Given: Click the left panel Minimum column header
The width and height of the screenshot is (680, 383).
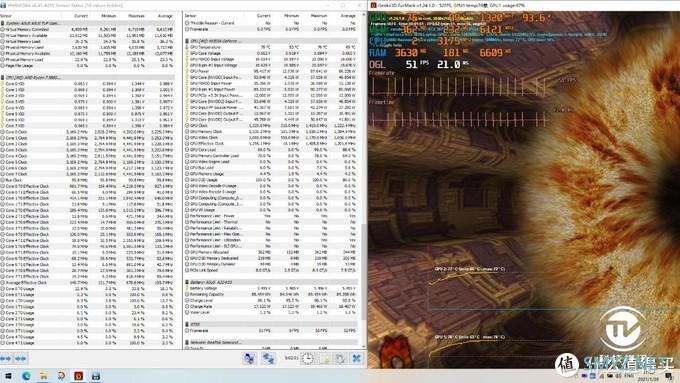Looking at the screenshot, I should (108, 16).
